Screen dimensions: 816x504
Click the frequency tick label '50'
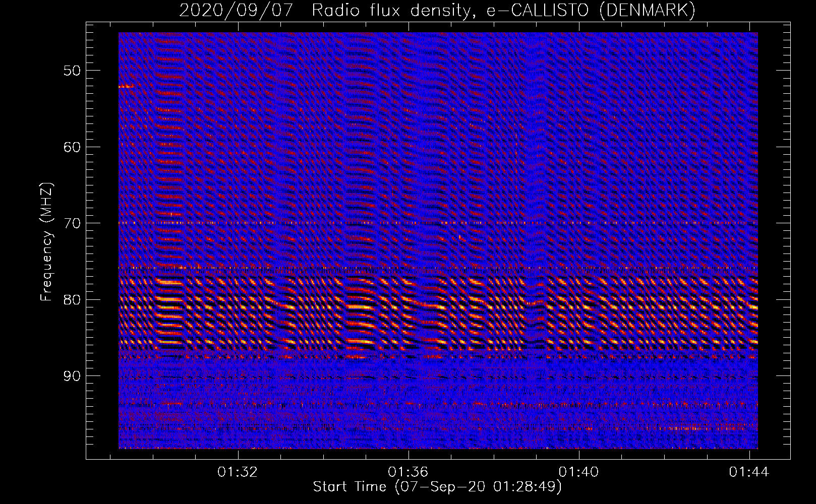point(72,71)
